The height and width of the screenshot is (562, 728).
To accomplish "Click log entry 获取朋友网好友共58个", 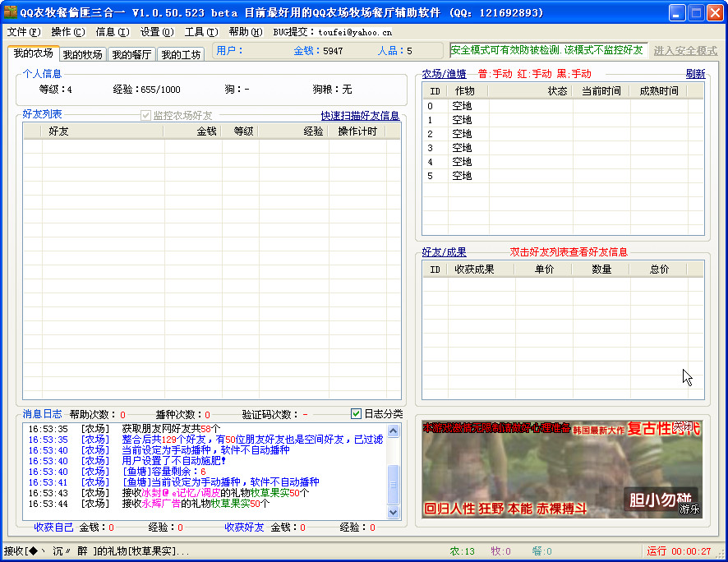I will point(172,428).
